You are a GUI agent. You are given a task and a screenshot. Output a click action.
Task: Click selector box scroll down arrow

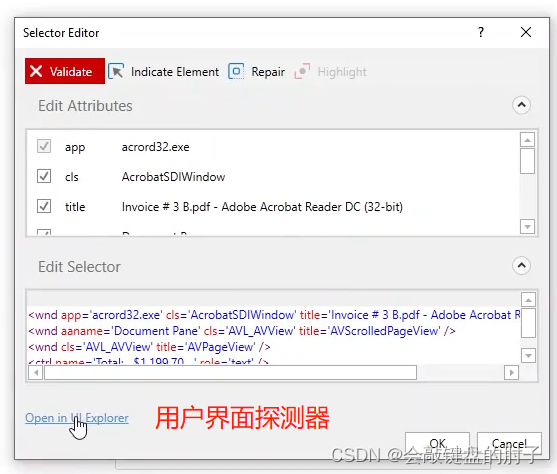(x=529, y=355)
